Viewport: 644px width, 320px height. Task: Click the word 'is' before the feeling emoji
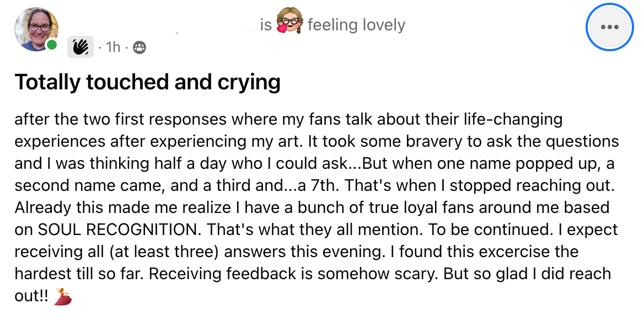tap(266, 25)
